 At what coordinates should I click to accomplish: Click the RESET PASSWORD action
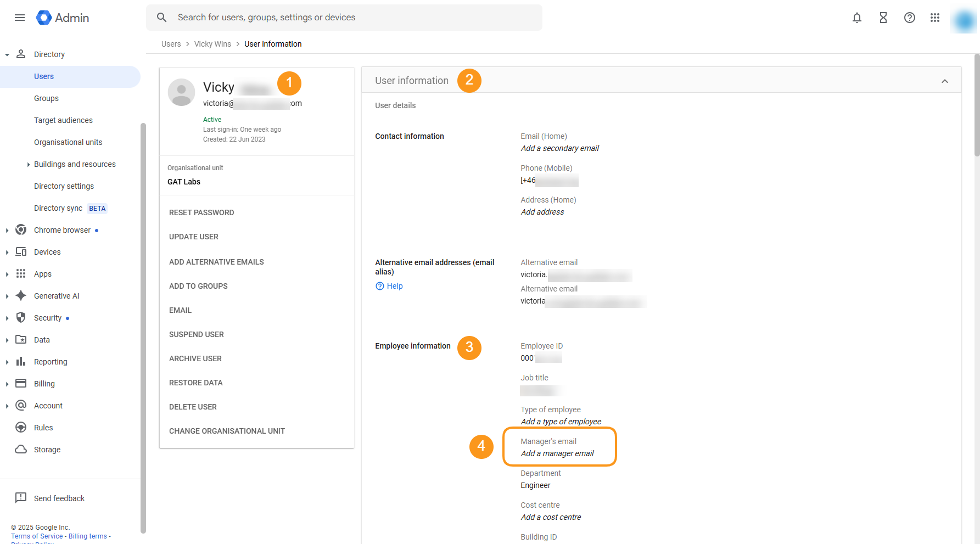point(201,212)
